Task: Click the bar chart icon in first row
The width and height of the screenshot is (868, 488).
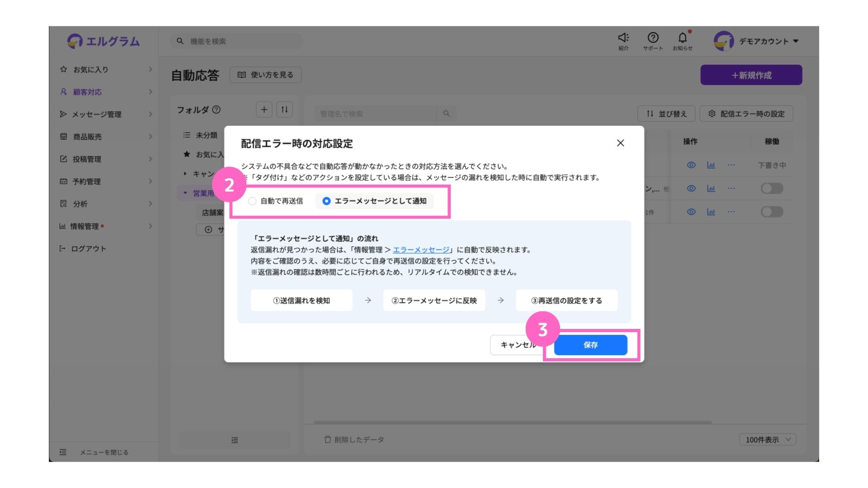Action: click(x=711, y=165)
